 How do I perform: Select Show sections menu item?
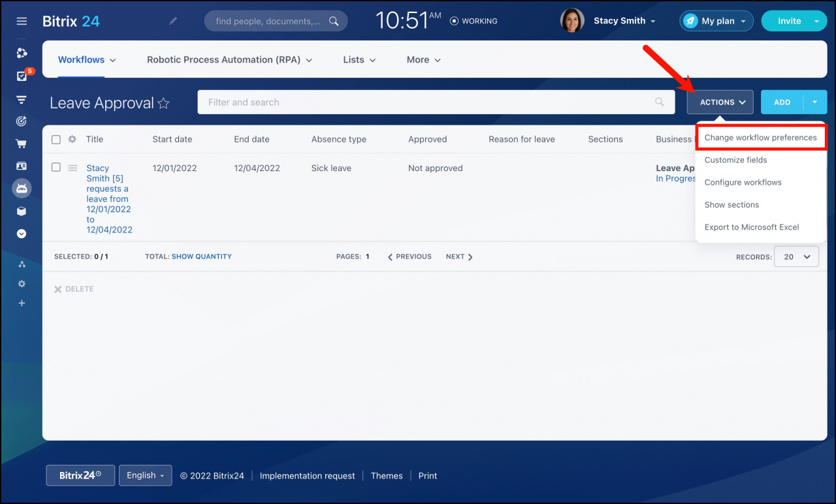tap(731, 204)
